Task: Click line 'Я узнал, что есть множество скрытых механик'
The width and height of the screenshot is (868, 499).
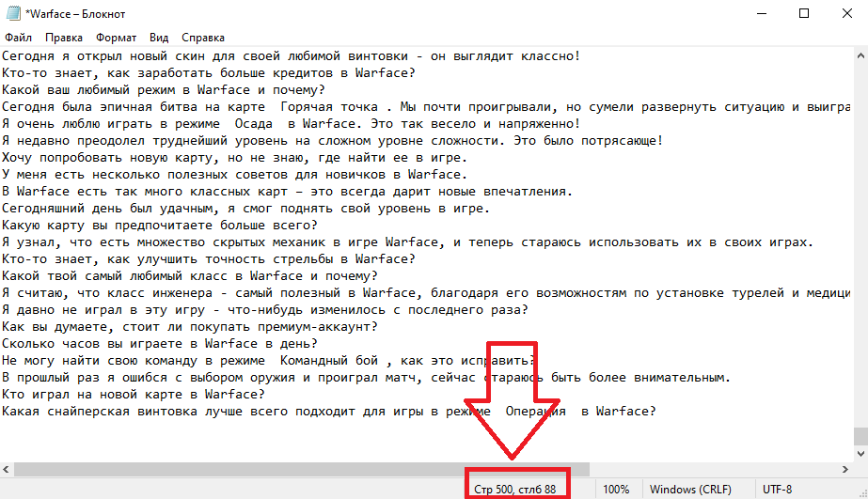Action: pyautogui.click(x=407, y=242)
